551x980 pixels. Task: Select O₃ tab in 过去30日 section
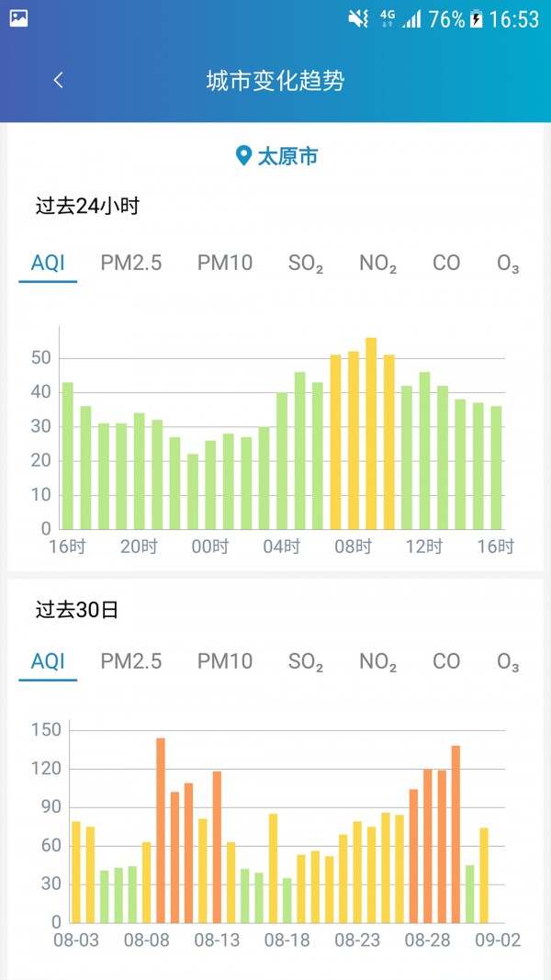(508, 662)
